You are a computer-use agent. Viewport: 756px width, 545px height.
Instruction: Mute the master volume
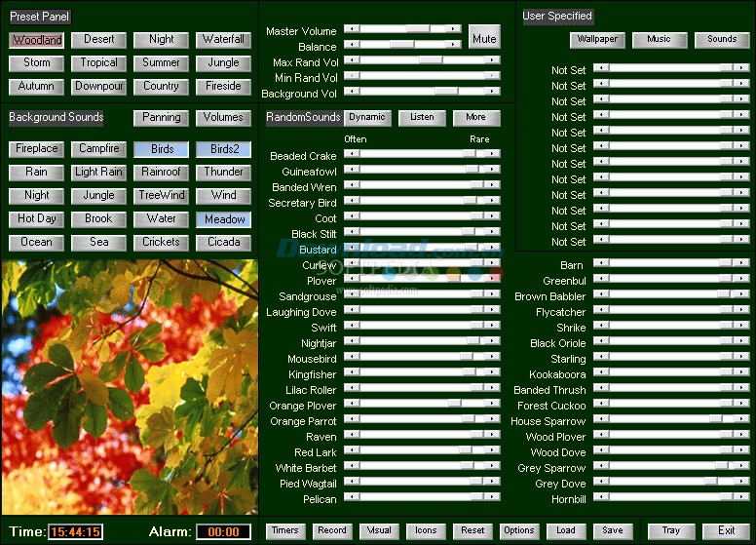point(483,39)
